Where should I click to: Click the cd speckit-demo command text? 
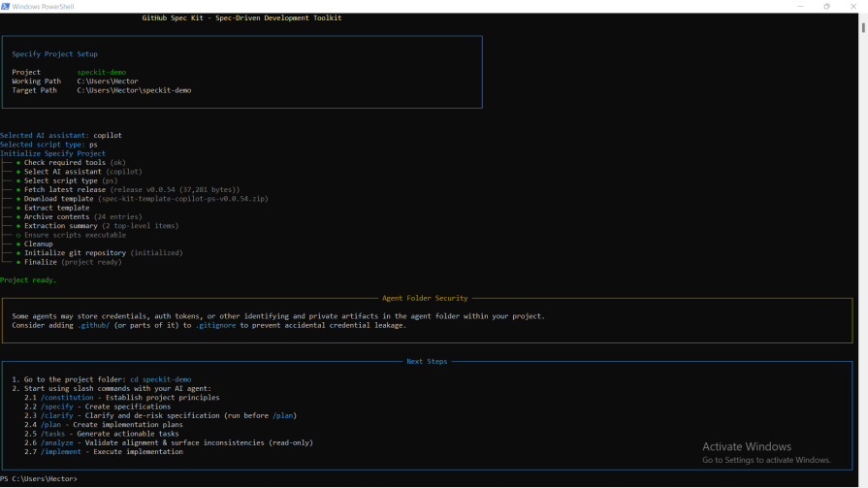pos(160,379)
